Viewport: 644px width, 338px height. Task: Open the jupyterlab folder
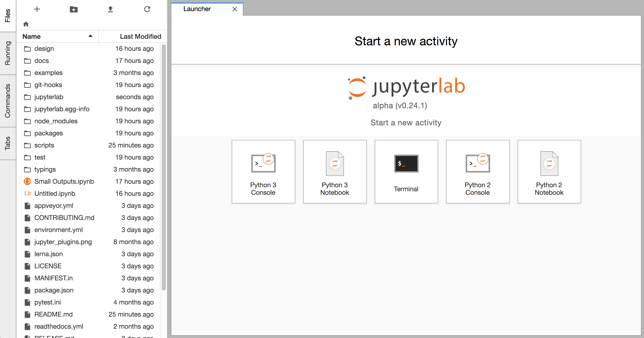click(49, 97)
